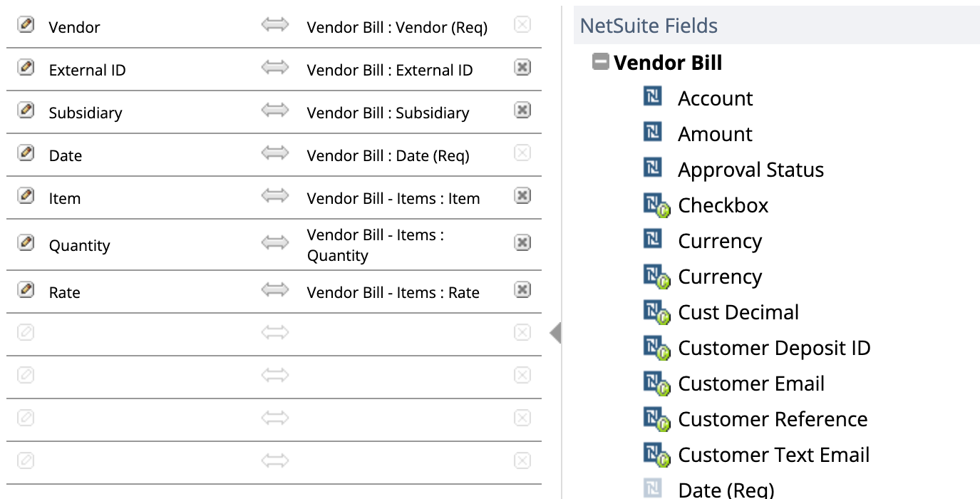
Task: Click the custom field icon beside Customer Email
Action: pos(656,384)
